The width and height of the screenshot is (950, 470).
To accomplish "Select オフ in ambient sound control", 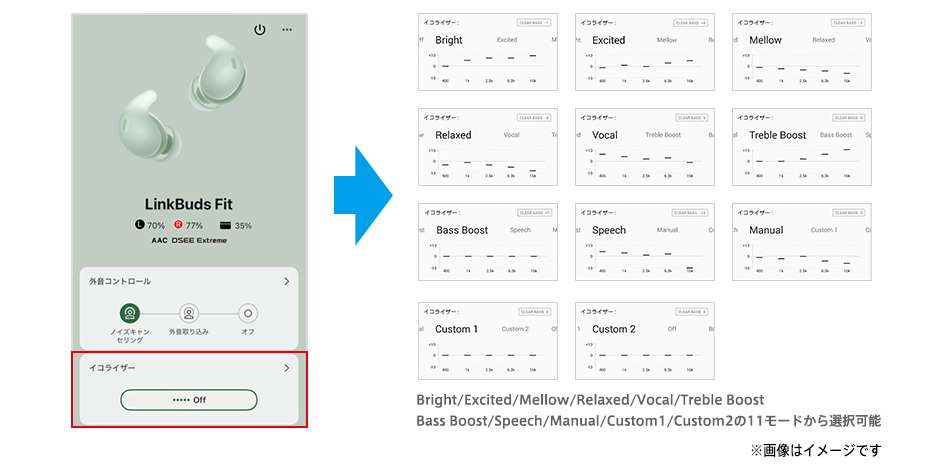I will pos(248,313).
